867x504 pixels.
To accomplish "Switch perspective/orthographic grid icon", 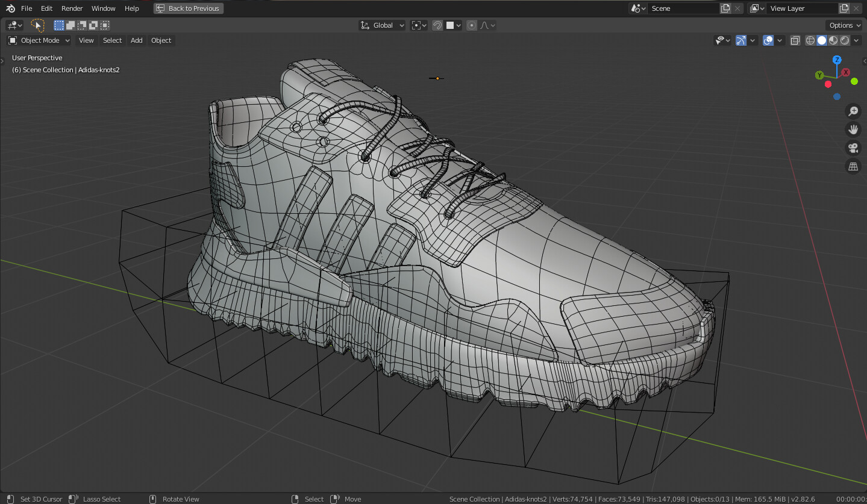I will click(x=853, y=167).
